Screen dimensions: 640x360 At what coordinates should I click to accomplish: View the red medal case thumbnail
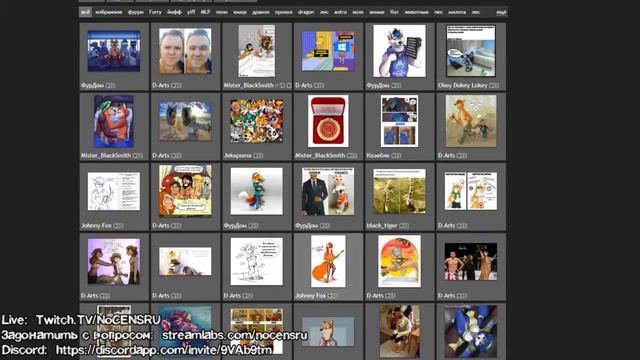tap(328, 121)
